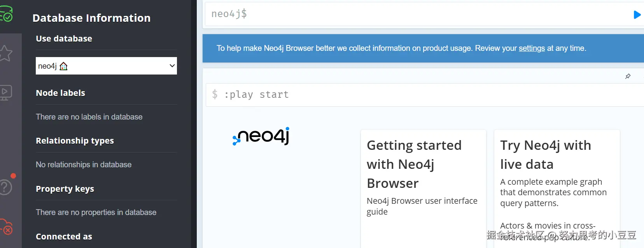Pin the :play start frame
This screenshot has height=248, width=644.
pos(628,76)
